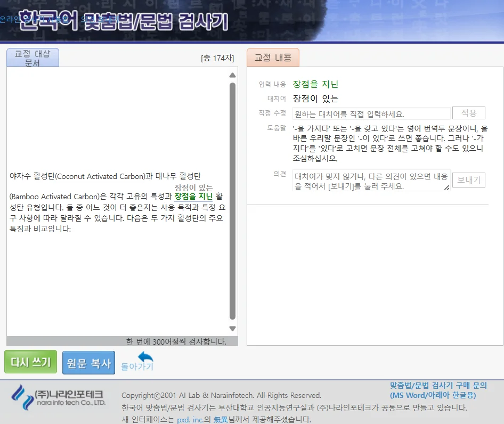Click the green 다시 쓰기 button

pyautogui.click(x=30, y=362)
